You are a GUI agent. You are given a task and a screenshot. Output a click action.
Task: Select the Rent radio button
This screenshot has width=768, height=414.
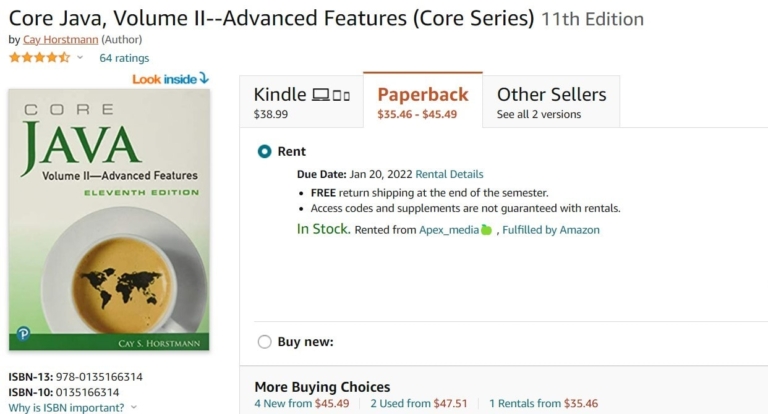tap(264, 151)
